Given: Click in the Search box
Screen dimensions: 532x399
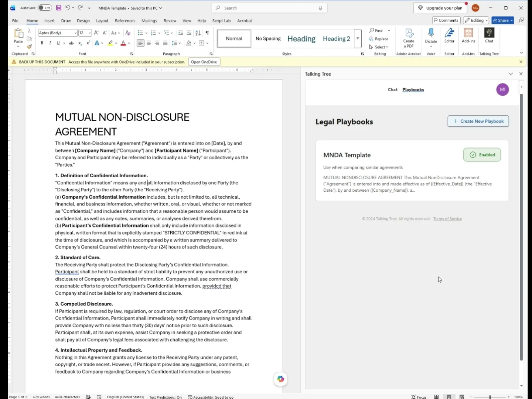Looking at the screenshot, I should 269,8.
